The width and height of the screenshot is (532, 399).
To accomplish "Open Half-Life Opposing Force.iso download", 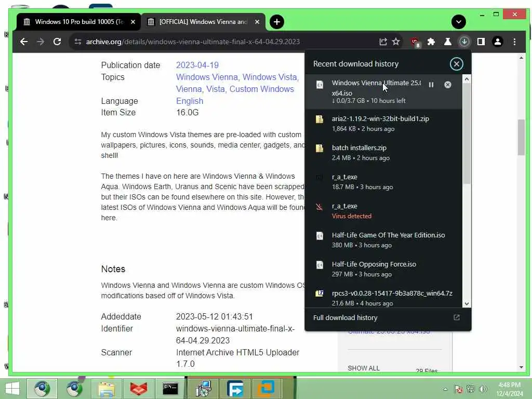I will click(x=383, y=269).
